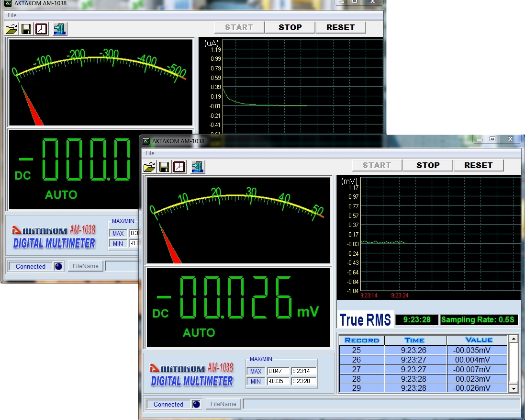Image resolution: width=525 pixels, height=420 pixels.
Task: Click Aktakom AM-1038 logo in front window
Action: (x=192, y=375)
